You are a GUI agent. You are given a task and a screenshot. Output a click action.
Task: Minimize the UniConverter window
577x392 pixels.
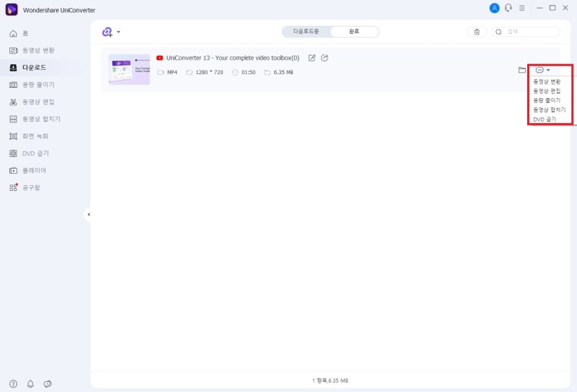pos(539,8)
